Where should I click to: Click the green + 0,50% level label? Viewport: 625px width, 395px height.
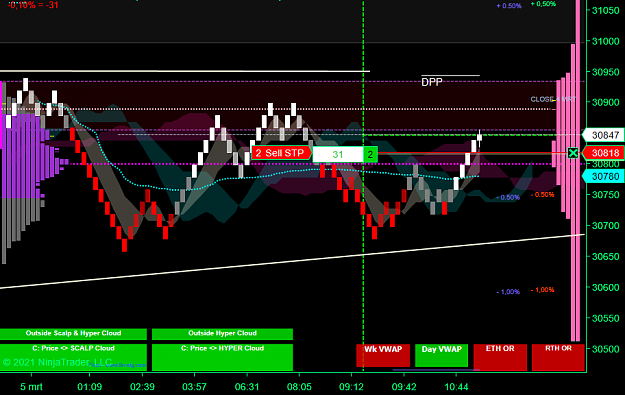coord(543,4)
